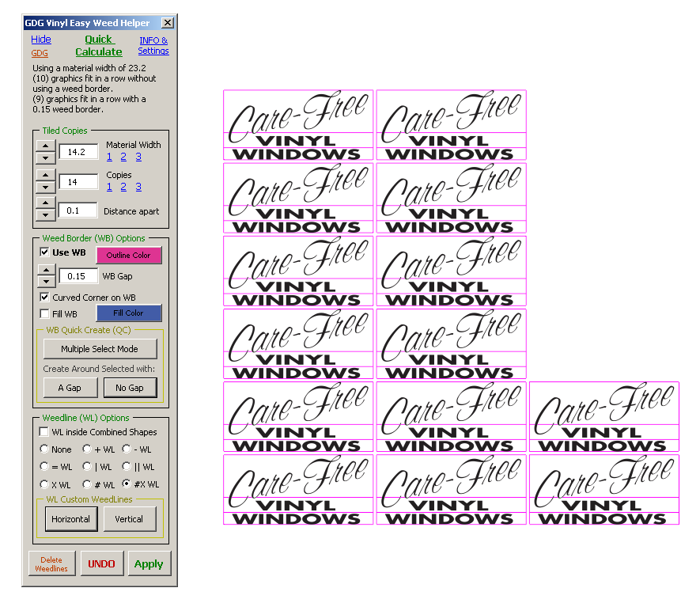
Task: Enable WL inside Combined Shapes checkbox
Action: click(x=44, y=431)
